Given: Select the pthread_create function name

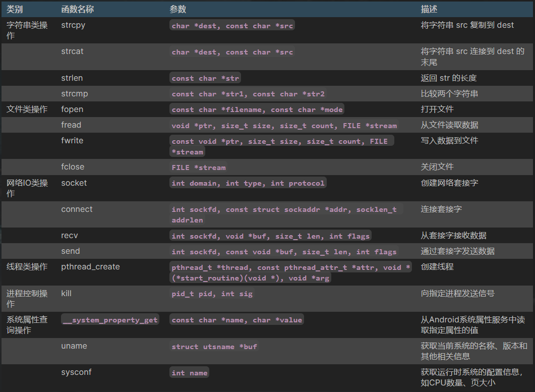Looking at the screenshot, I should pos(90,267).
